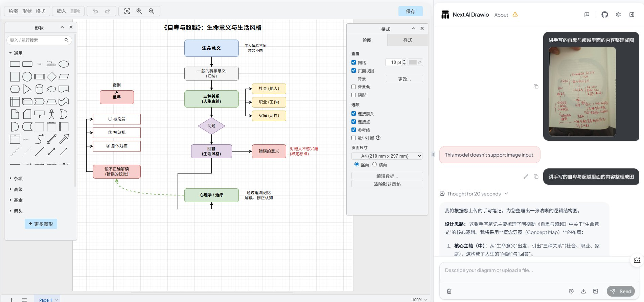Click the trash icon to clear chat
Screen dimensions: 644x302
449,291
